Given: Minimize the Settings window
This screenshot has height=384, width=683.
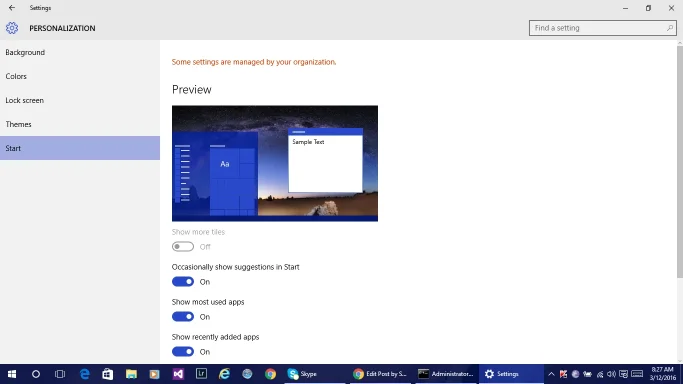Looking at the screenshot, I should tap(626, 8).
